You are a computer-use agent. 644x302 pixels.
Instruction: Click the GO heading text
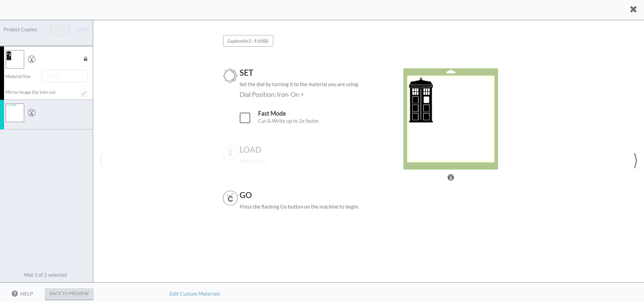pyautogui.click(x=246, y=195)
